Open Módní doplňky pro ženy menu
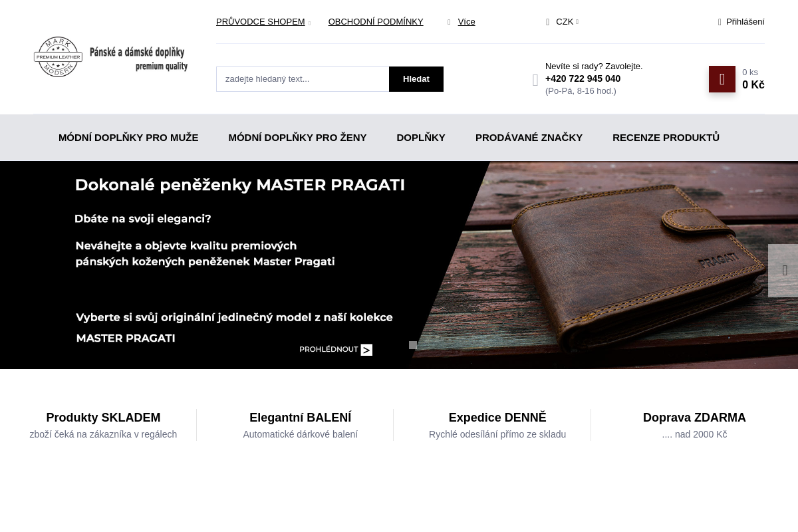The width and height of the screenshot is (798, 532). 297,138
